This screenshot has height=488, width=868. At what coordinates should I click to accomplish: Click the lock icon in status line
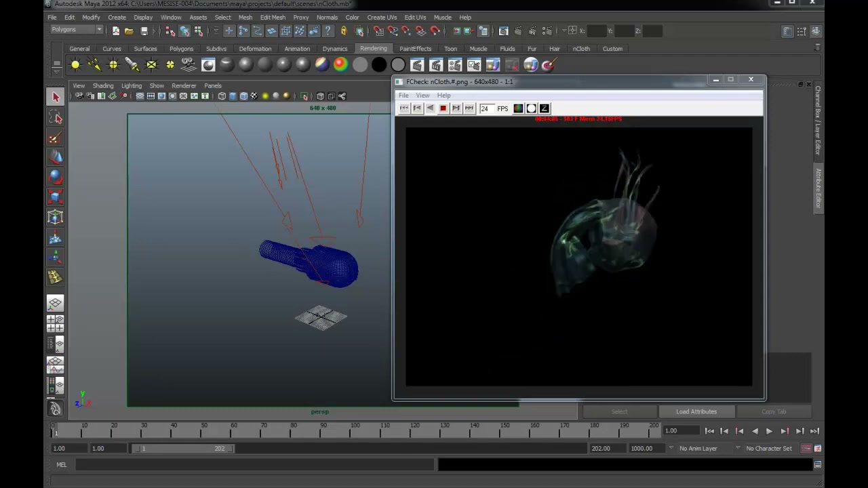(344, 30)
